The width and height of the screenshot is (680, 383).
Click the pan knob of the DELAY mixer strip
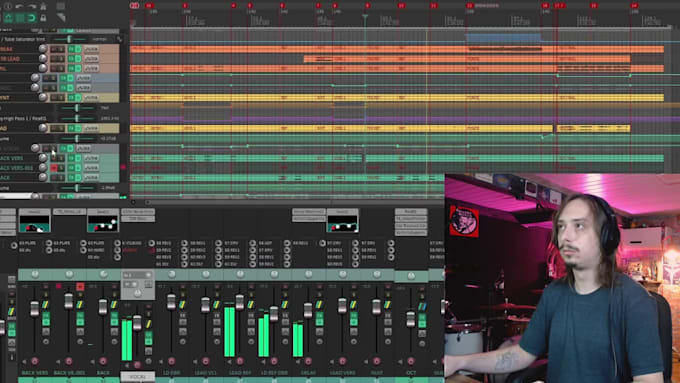(x=308, y=275)
